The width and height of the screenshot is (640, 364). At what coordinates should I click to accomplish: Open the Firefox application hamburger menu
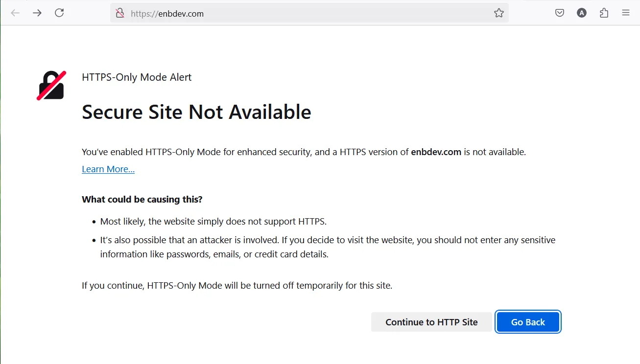(626, 13)
